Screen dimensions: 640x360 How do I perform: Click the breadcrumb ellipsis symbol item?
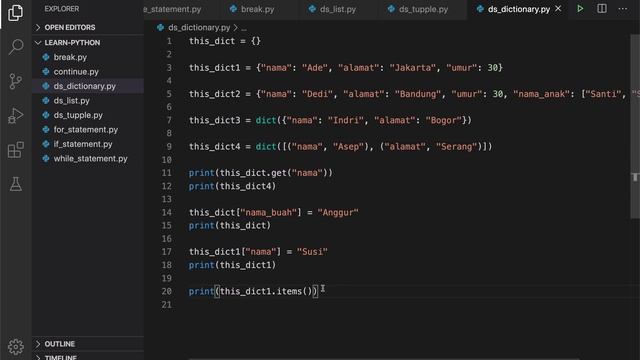click(244, 28)
